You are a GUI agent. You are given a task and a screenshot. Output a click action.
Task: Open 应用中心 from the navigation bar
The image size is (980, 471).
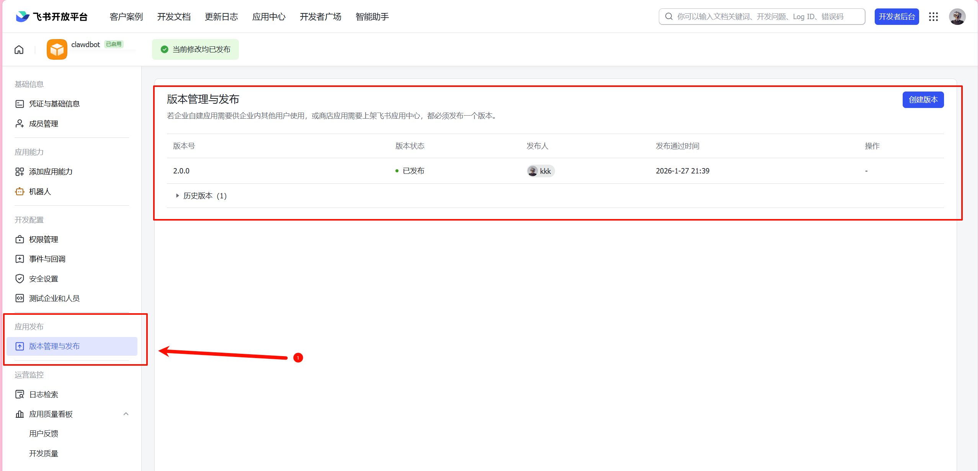tap(269, 16)
